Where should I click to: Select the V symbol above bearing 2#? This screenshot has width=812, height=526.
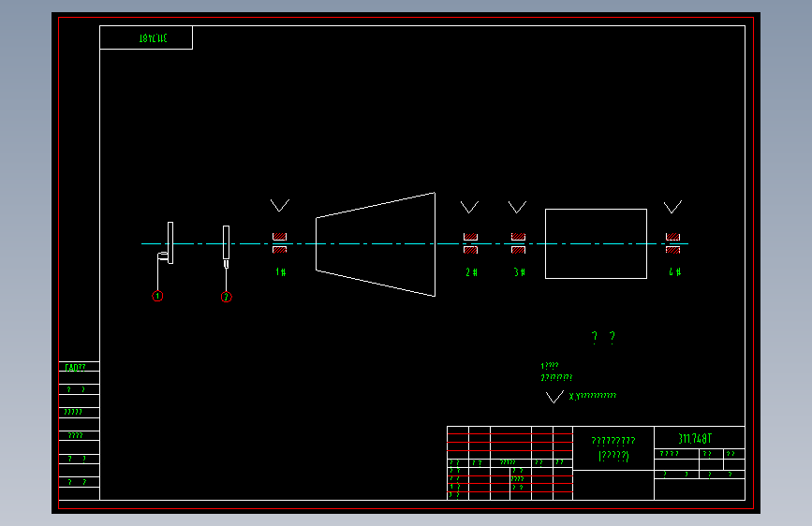(470, 207)
